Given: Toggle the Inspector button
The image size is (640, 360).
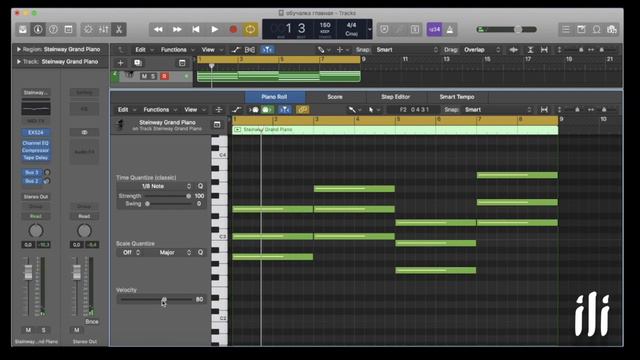Looking at the screenshot, I should point(38,29).
